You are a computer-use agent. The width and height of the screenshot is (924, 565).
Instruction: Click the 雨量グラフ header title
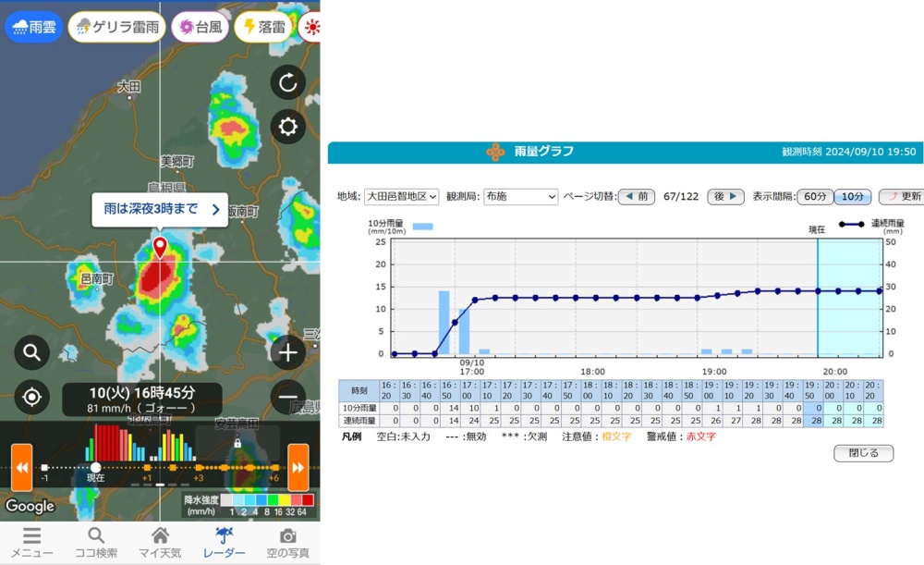point(544,152)
